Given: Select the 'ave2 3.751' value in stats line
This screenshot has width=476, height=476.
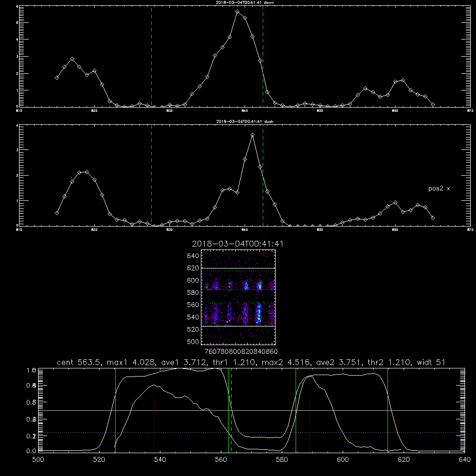Looking at the screenshot, I should click(339, 362).
